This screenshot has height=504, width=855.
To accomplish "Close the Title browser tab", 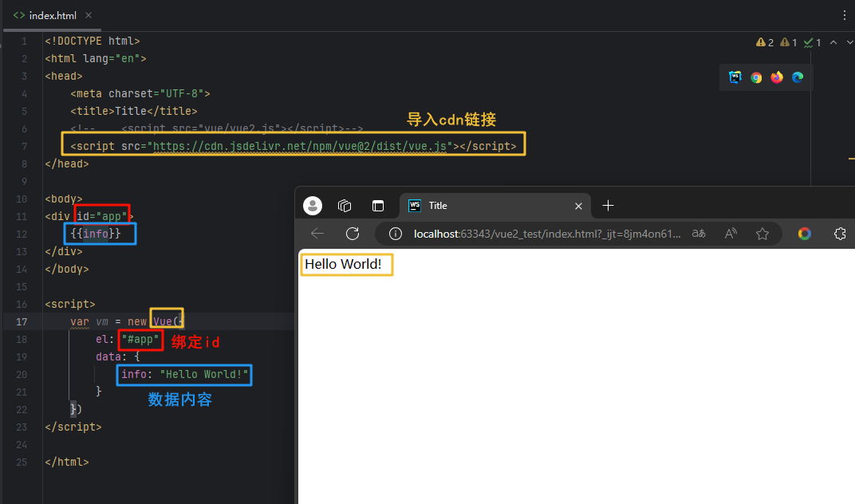I will [x=578, y=207].
